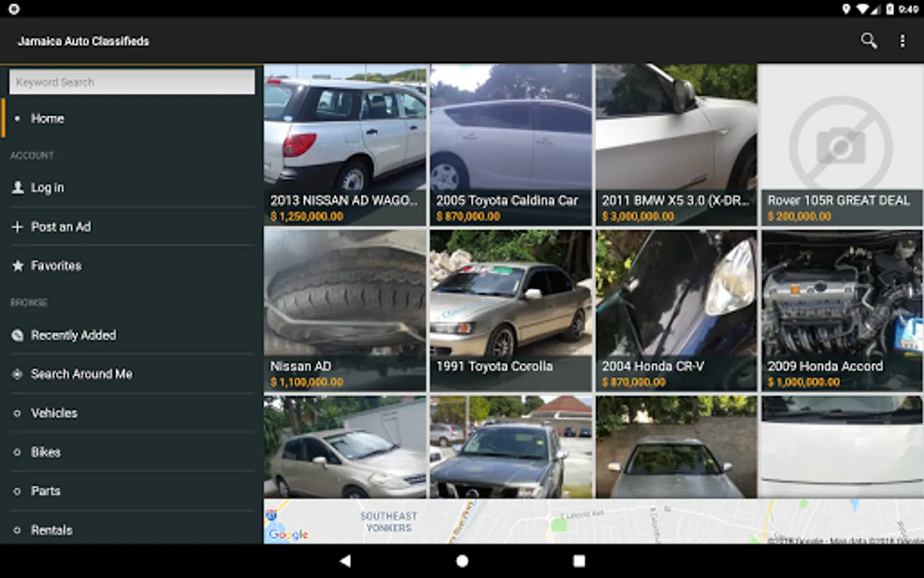Open the 2005 Toyota Caldina Car listing photo
Viewport: 924px width, 578px height.
(511, 144)
